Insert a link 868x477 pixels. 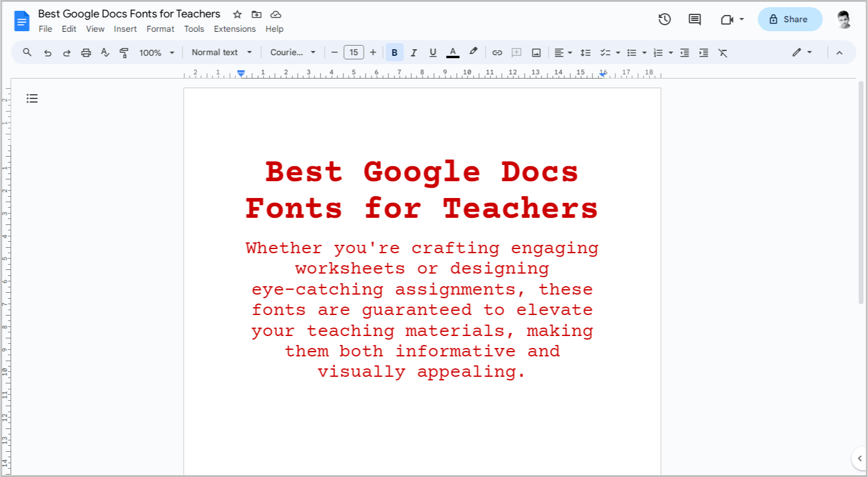pyautogui.click(x=497, y=52)
